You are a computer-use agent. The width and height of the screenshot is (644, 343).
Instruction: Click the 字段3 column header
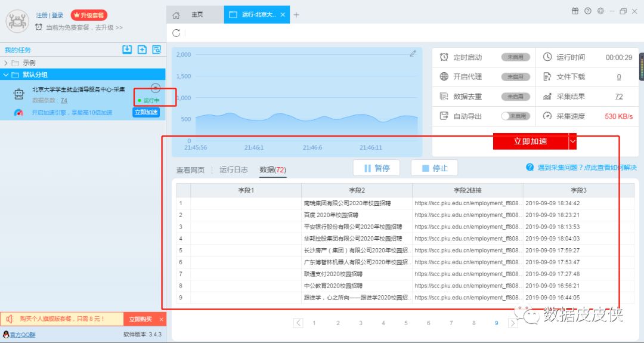coord(578,190)
